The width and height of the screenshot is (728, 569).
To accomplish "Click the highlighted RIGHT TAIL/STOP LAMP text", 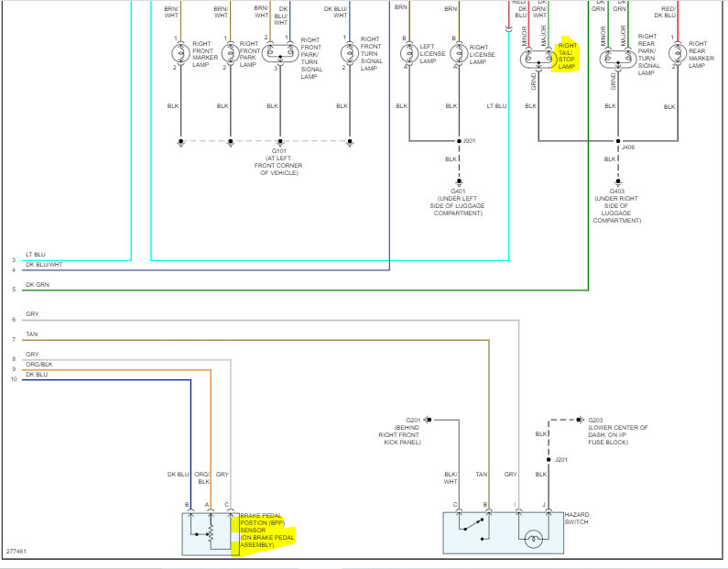I will 567,56.
